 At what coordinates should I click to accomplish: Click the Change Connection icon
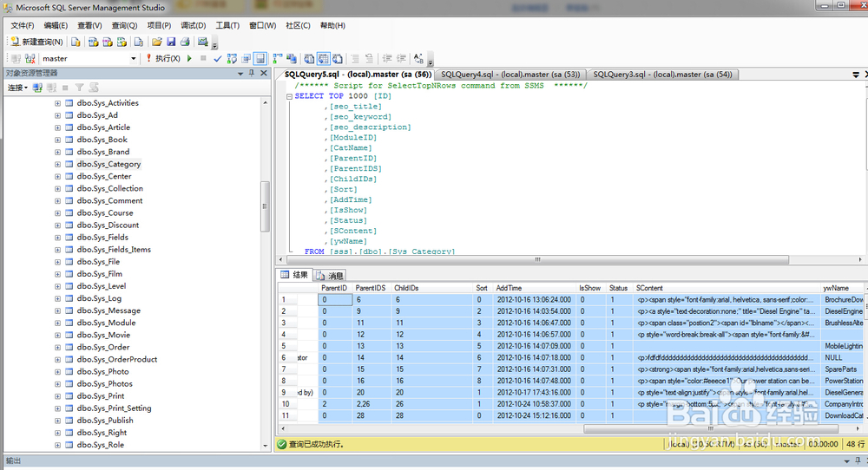click(30, 58)
